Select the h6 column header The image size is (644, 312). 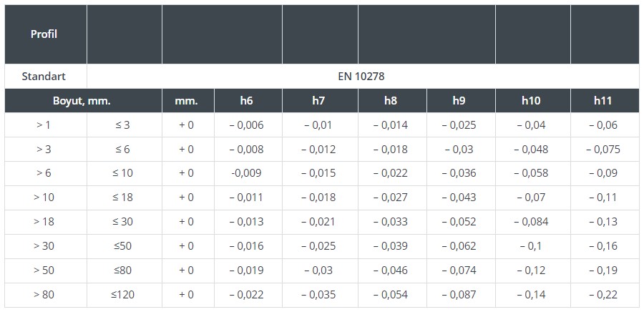[246, 101]
